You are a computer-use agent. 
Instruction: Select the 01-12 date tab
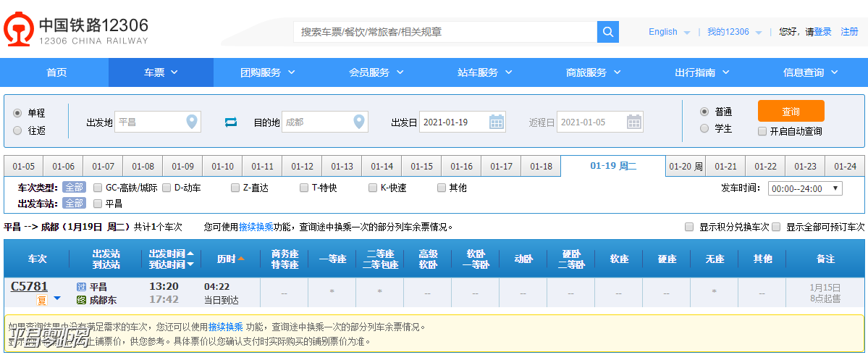302,166
